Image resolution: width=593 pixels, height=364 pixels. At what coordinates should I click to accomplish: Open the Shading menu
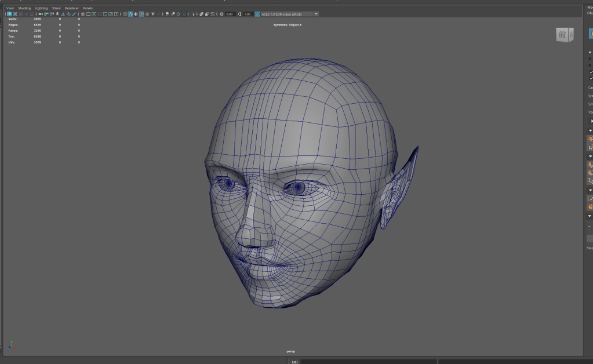24,8
